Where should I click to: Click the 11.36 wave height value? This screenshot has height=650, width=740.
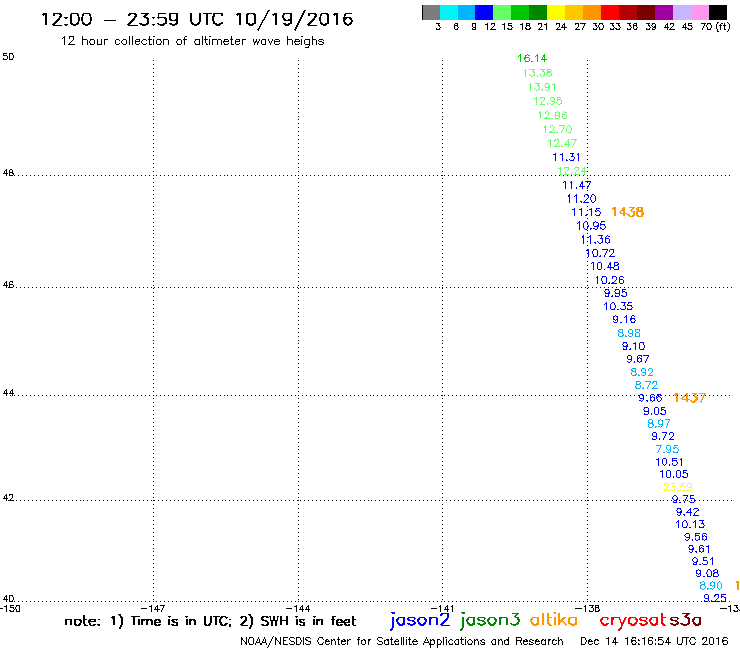click(596, 239)
